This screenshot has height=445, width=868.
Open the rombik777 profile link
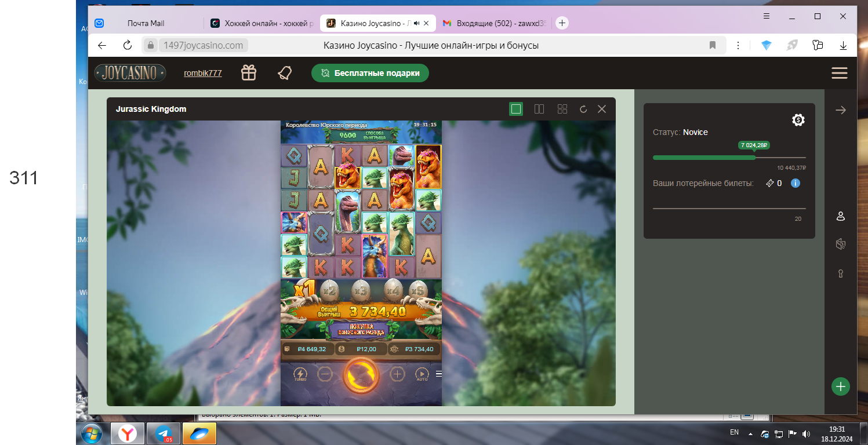coord(203,73)
